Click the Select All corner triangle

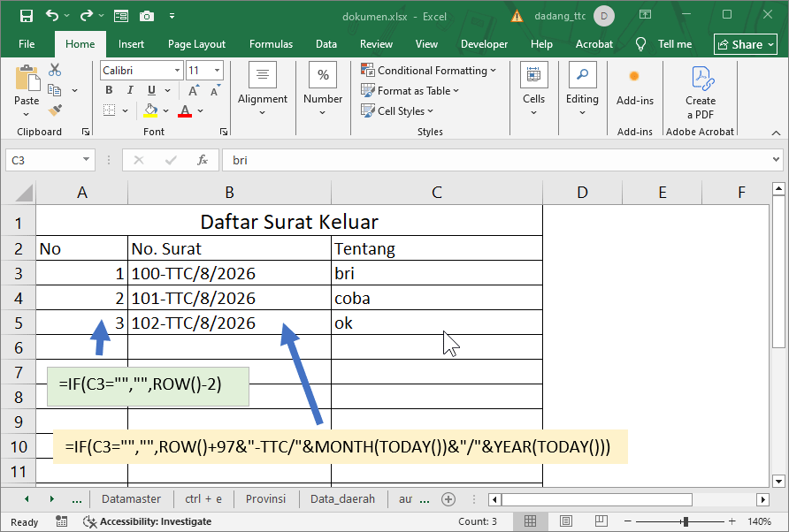[24, 192]
